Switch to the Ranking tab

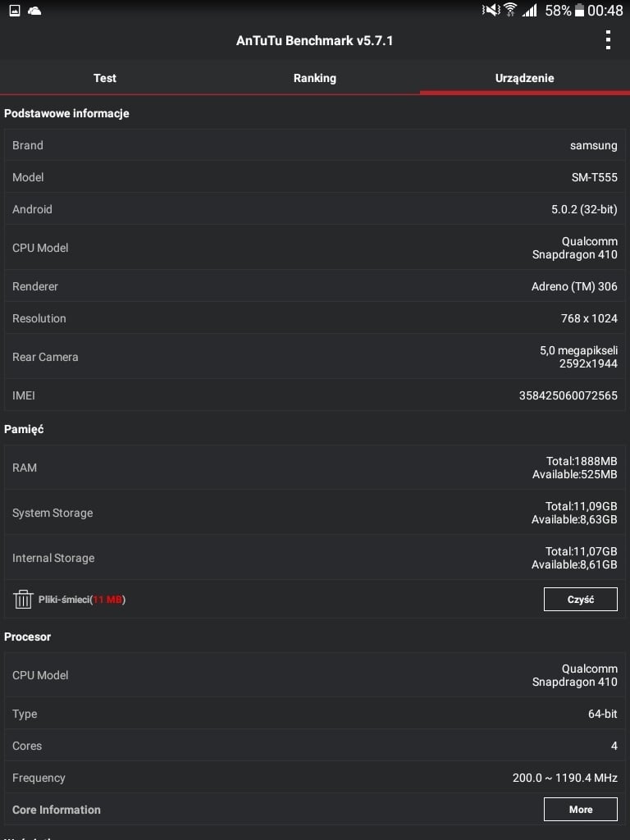coord(315,78)
